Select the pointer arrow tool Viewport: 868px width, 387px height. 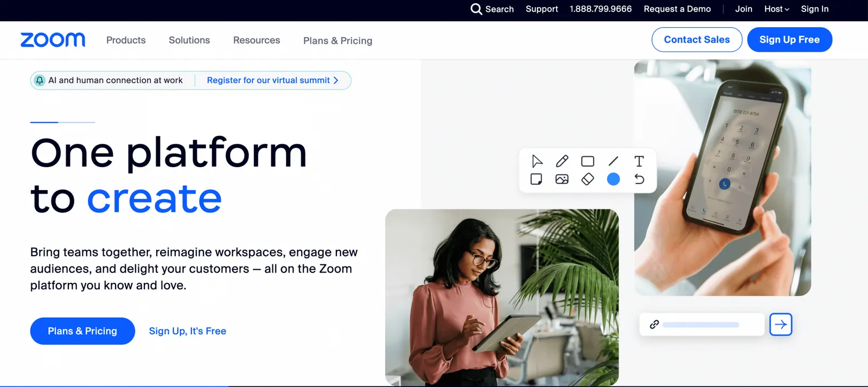pos(537,161)
